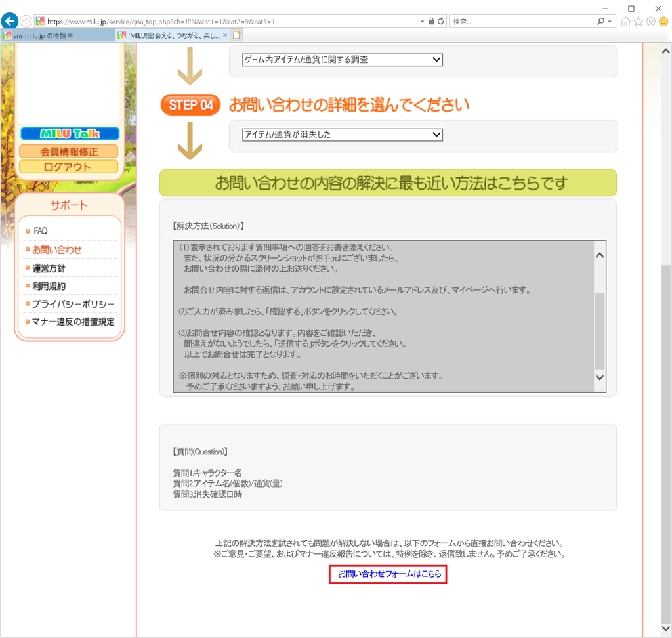
Task: Select the [MILU] tab
Action: 173,35
